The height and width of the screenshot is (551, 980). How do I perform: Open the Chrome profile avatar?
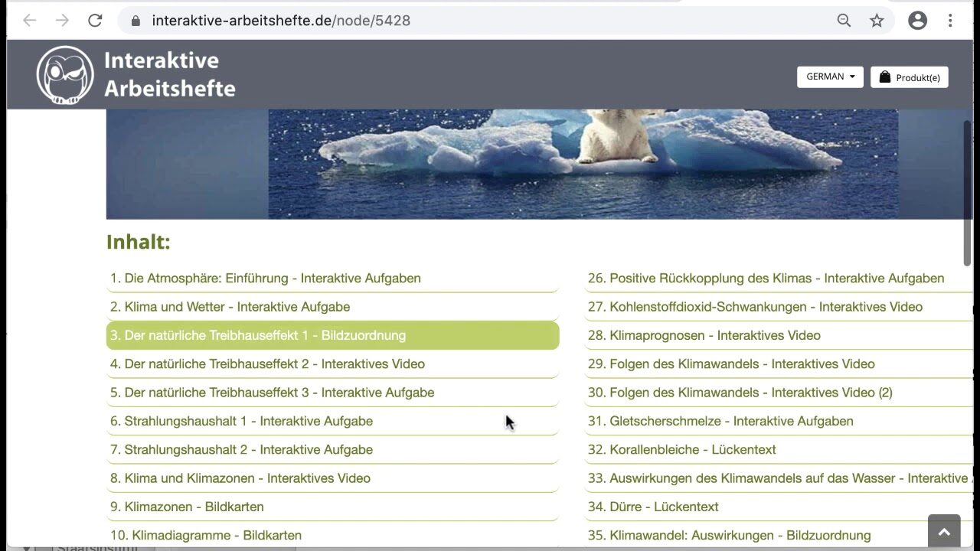pos(917,21)
